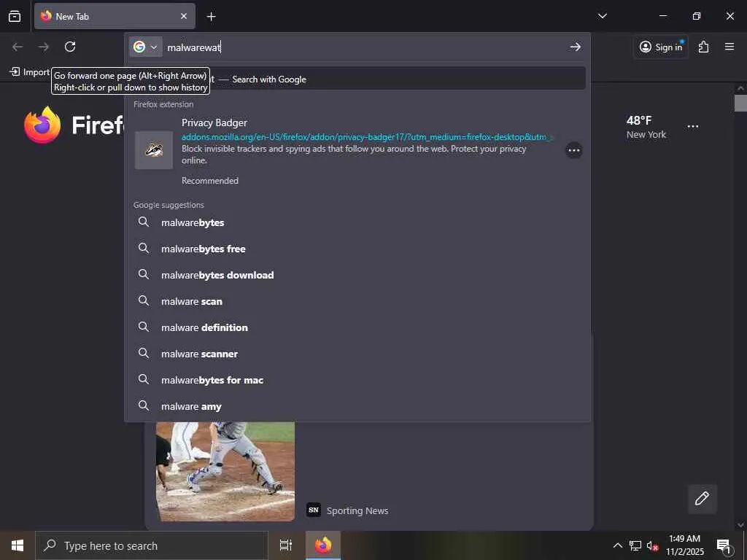Click the Go arrow in address bar
This screenshot has height=560, width=747.
[575, 47]
